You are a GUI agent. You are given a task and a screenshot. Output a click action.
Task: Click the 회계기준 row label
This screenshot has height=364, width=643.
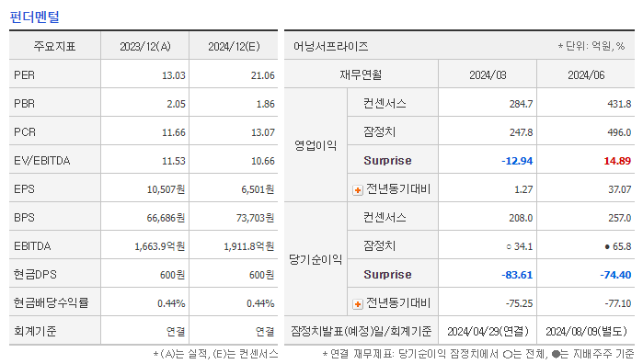[x=35, y=331]
